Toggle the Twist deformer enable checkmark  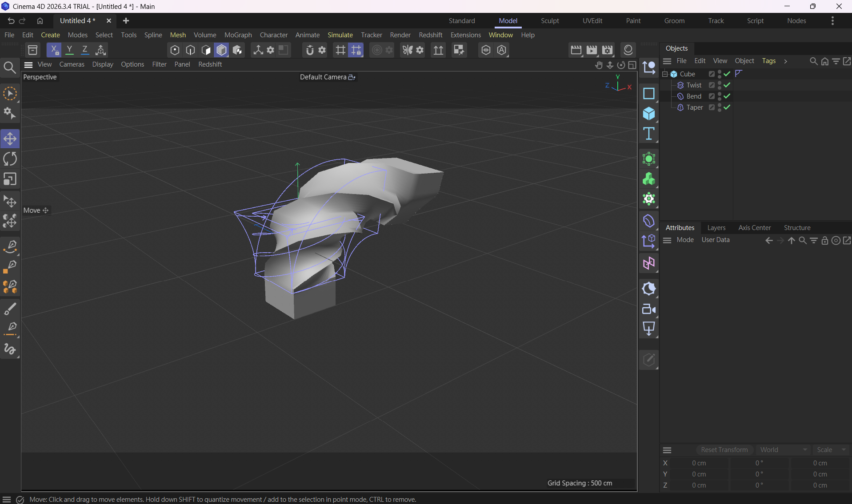point(727,85)
